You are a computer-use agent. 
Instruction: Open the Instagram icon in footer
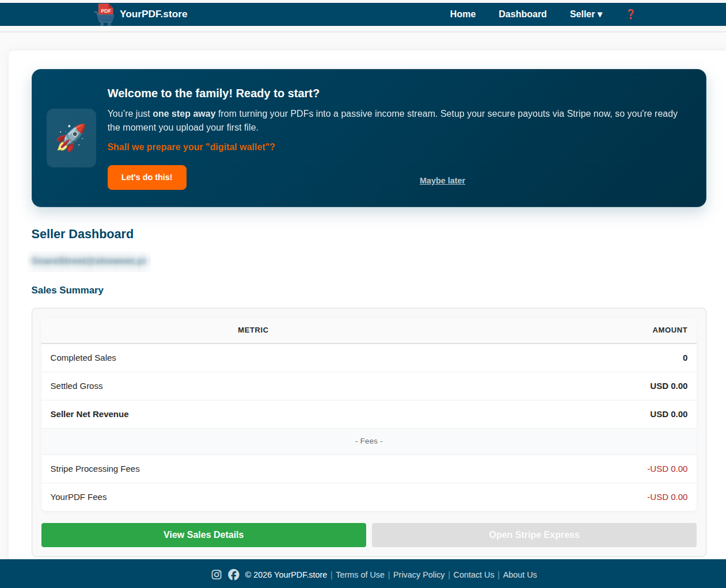pyautogui.click(x=216, y=575)
